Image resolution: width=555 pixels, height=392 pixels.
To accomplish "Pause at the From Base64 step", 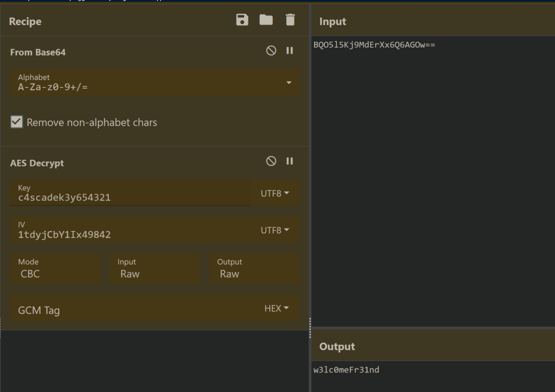I will point(290,51).
